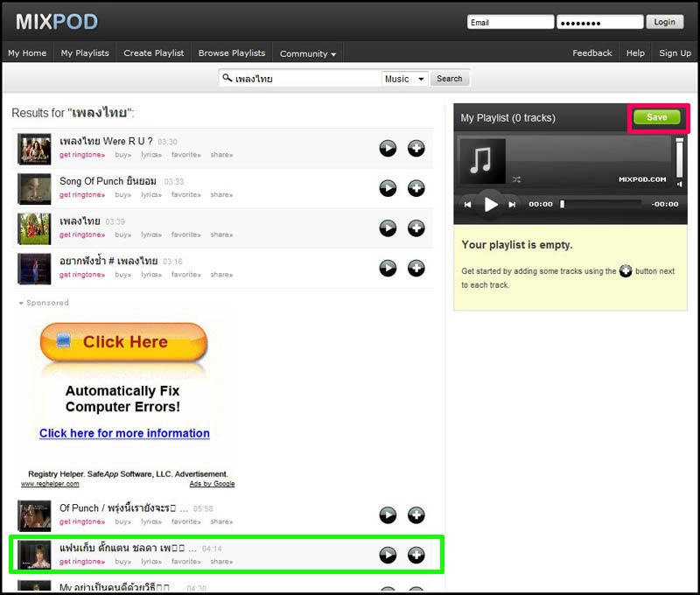
Task: Open the Feedback page
Action: [592, 53]
